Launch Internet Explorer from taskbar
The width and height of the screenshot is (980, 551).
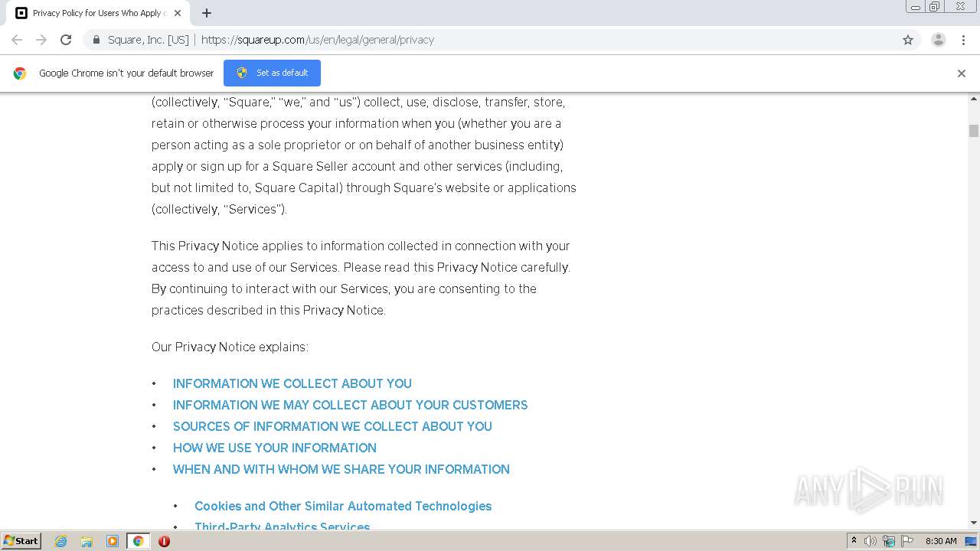(x=60, y=541)
